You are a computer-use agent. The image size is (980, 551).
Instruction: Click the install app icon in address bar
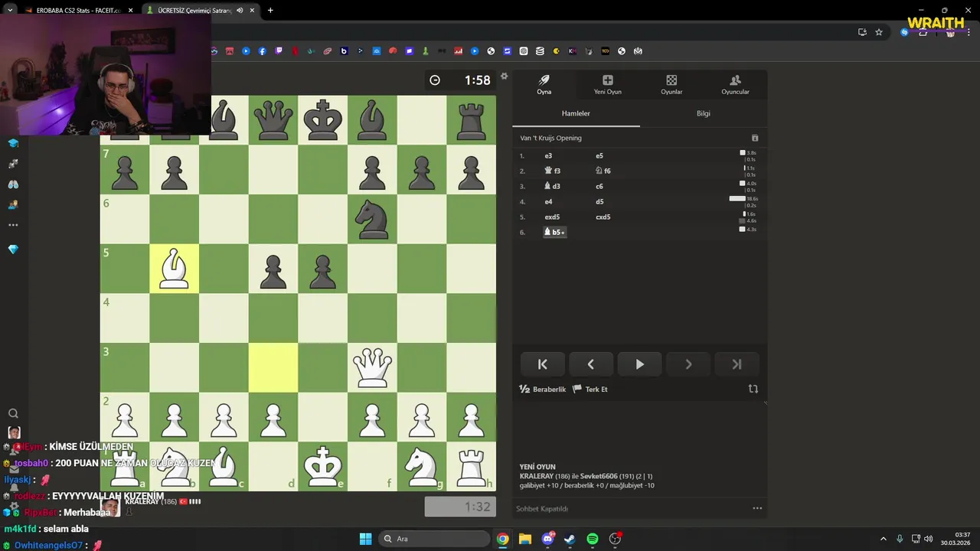pos(862,32)
